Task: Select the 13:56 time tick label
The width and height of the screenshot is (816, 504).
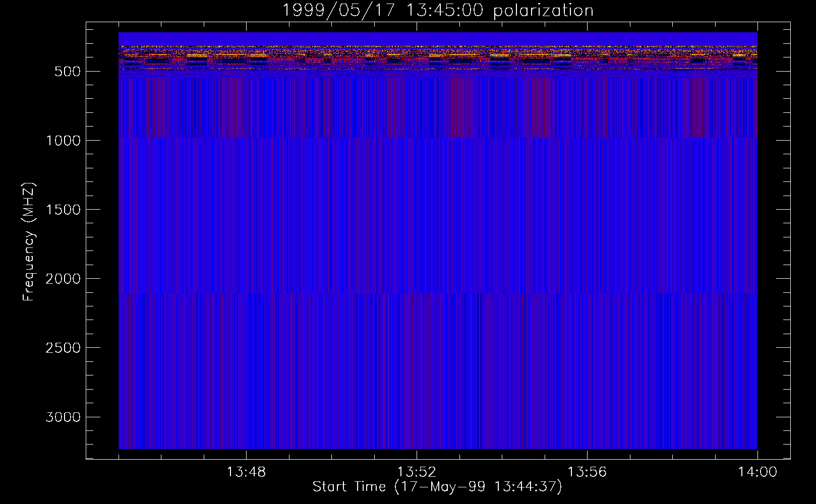Action: coord(587,472)
